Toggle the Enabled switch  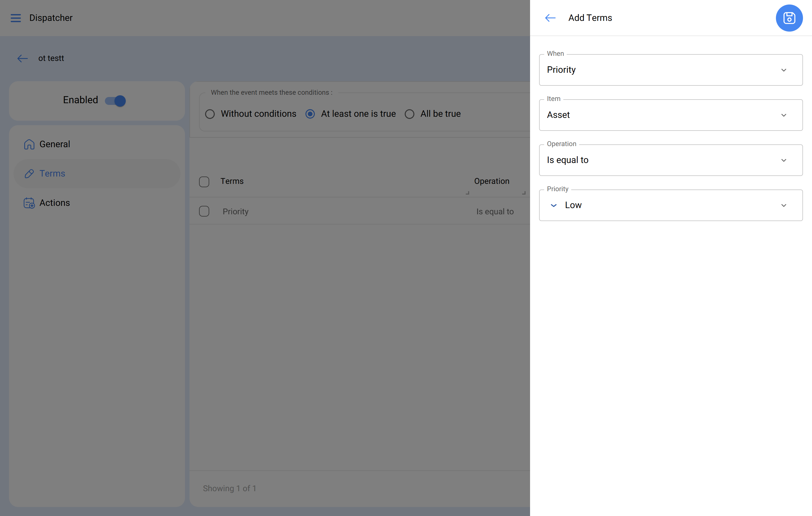point(115,100)
